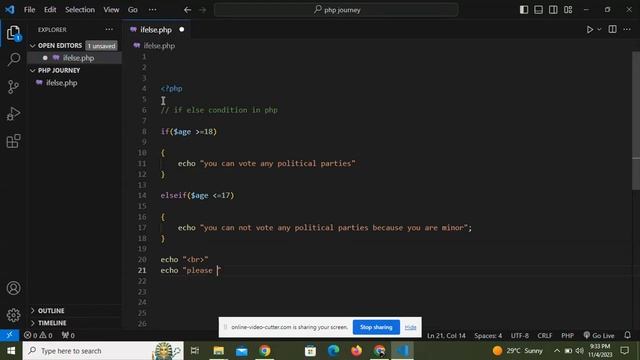
Task: Open the Manage gear icon
Action: click(x=13, y=315)
